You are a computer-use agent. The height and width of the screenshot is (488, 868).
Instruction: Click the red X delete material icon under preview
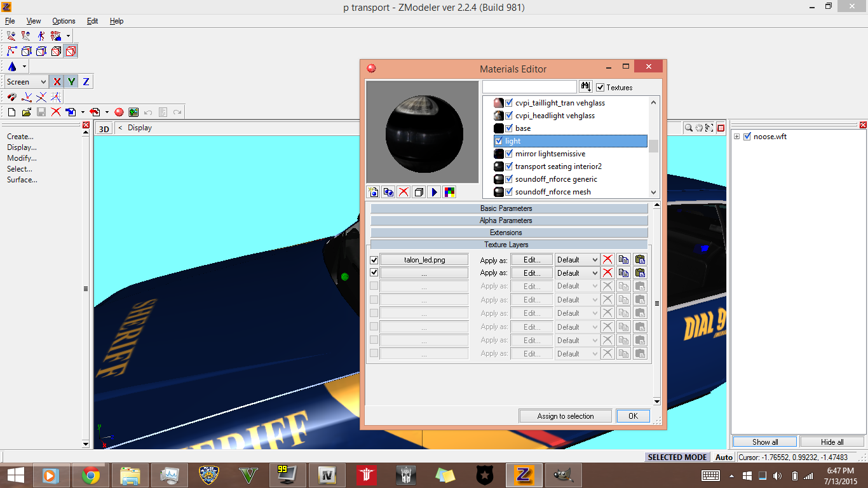(403, 192)
